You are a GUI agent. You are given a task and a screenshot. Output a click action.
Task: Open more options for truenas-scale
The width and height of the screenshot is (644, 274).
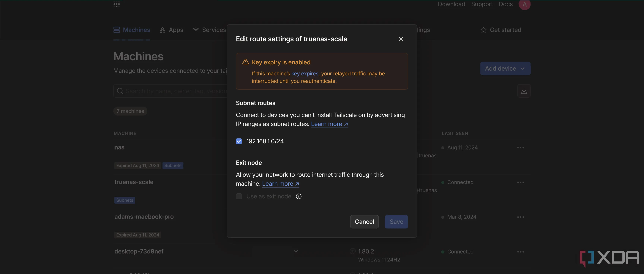pos(520,182)
